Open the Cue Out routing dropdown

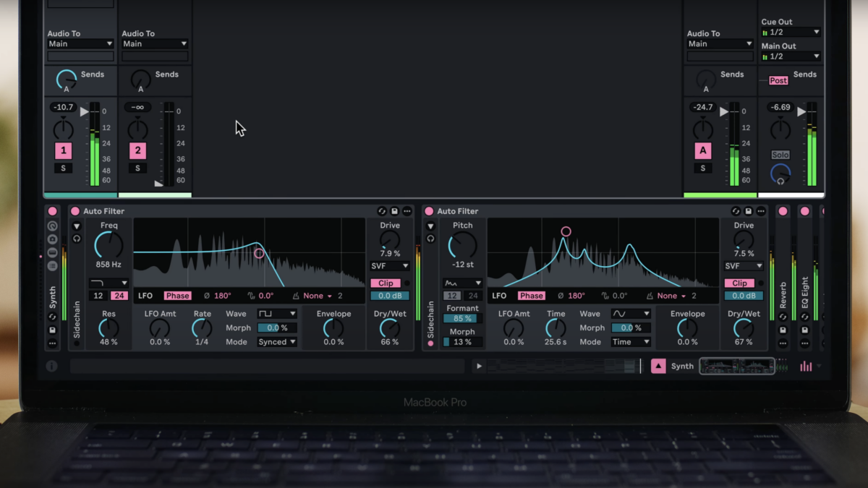pos(791,33)
